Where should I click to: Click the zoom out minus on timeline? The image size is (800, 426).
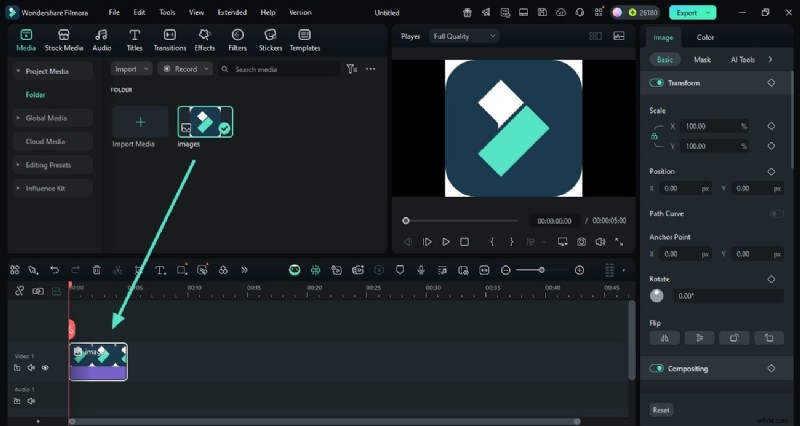coord(506,270)
